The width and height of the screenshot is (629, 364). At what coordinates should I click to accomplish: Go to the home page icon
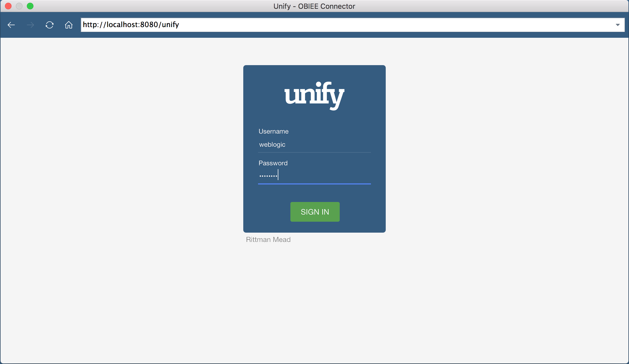pos(69,25)
